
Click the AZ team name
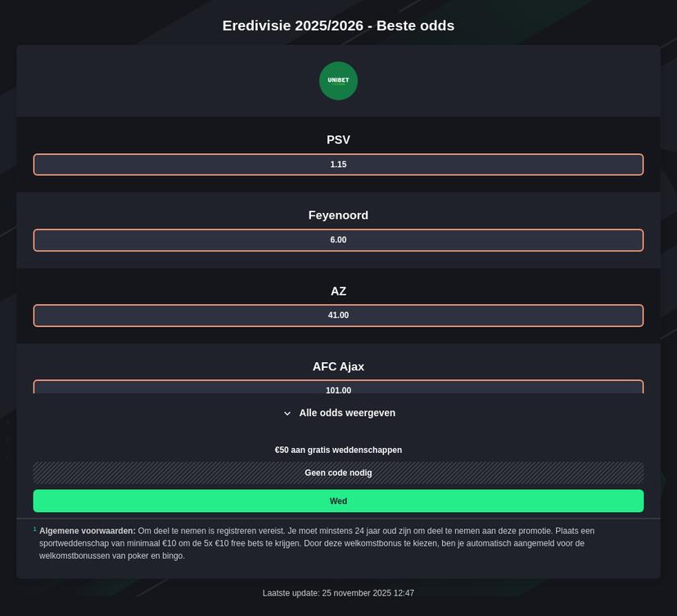338,291
